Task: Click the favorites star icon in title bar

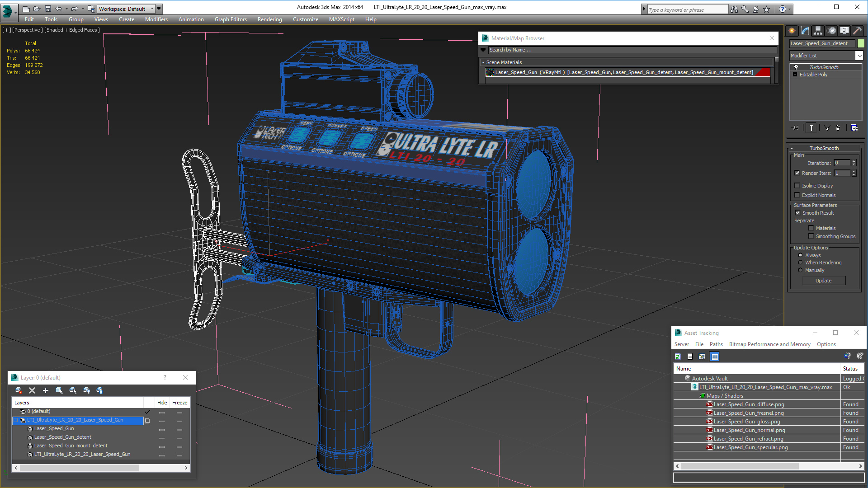Action: pos(767,9)
